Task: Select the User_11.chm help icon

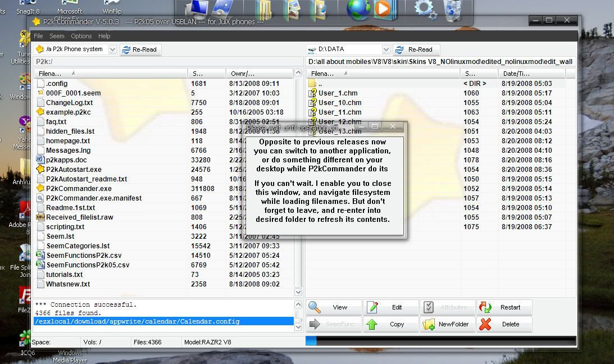Action: pos(312,112)
